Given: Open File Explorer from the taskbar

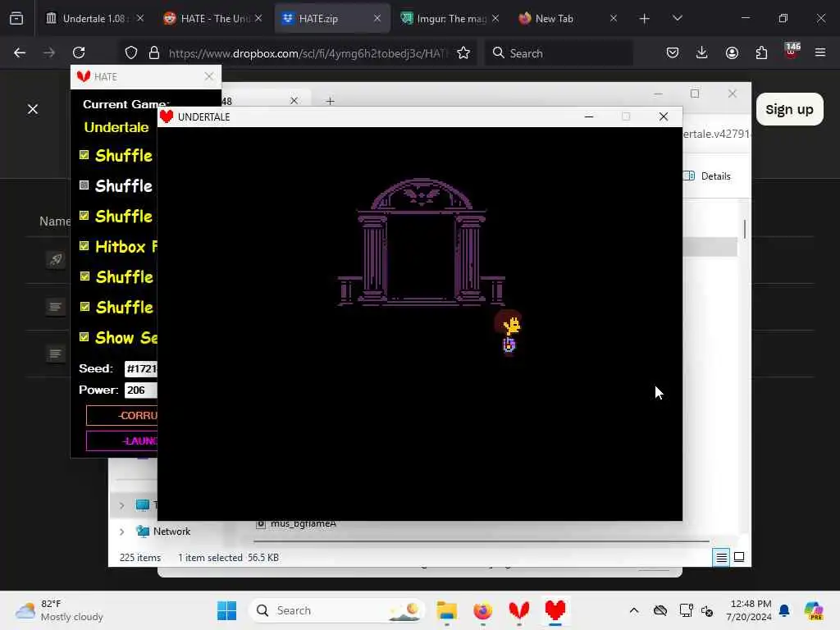Looking at the screenshot, I should click(x=447, y=610).
